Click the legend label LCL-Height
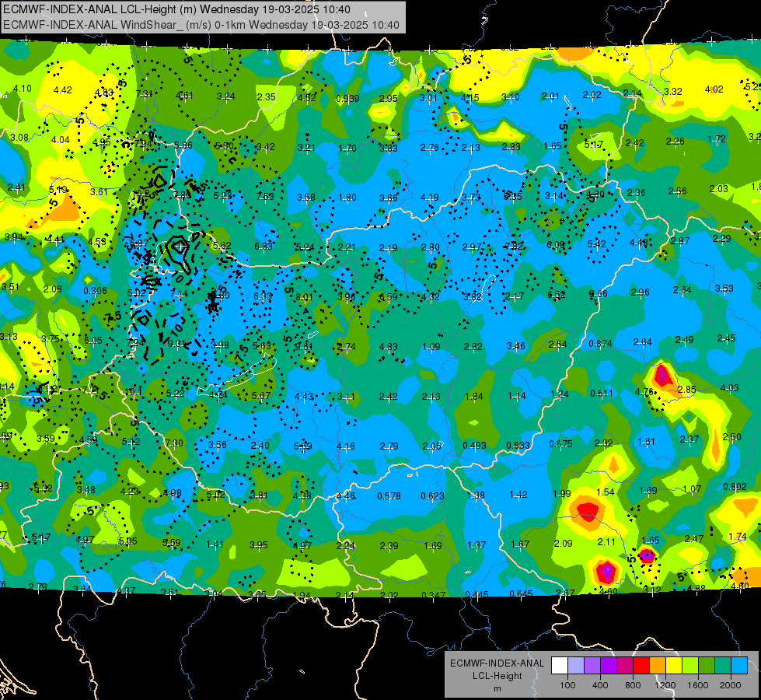The width and height of the screenshot is (761, 700). [497, 676]
